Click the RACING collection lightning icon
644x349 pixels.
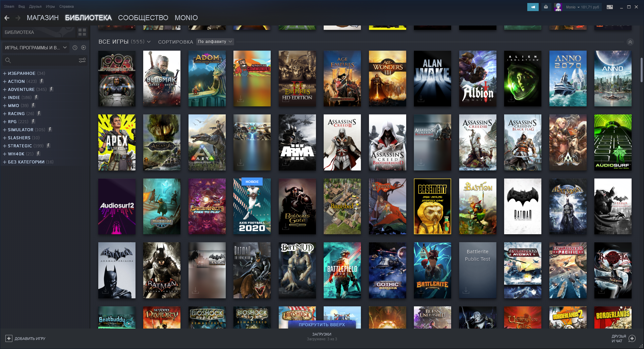[39, 113]
